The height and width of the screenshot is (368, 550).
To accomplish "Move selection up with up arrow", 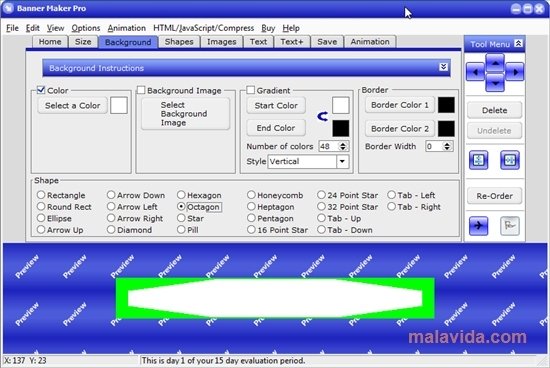I will click(495, 62).
